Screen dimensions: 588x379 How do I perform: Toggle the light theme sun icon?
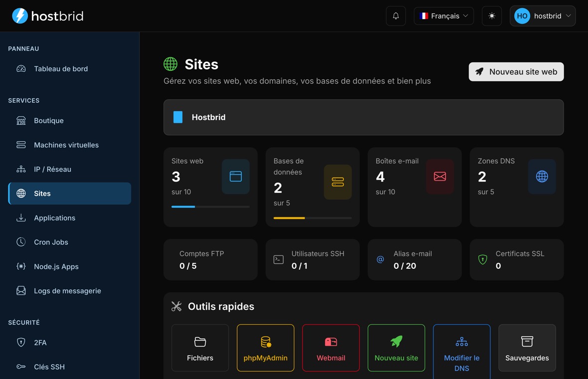click(492, 16)
